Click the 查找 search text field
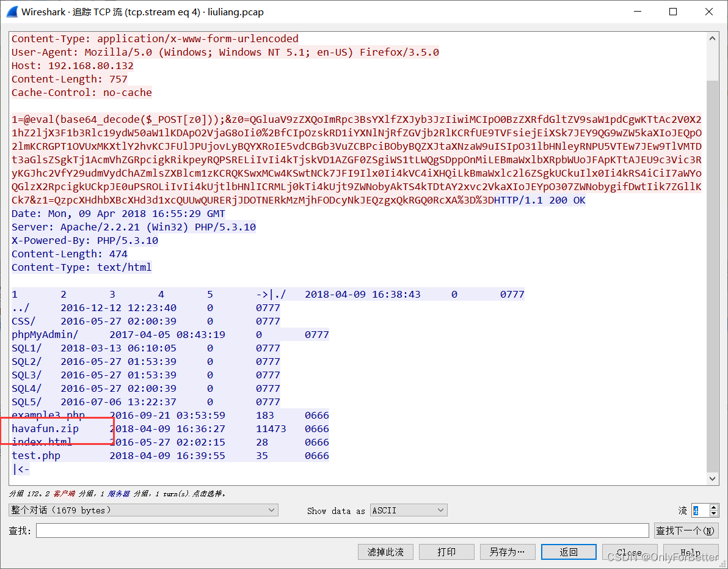Image resolution: width=728 pixels, height=569 pixels. point(342,530)
